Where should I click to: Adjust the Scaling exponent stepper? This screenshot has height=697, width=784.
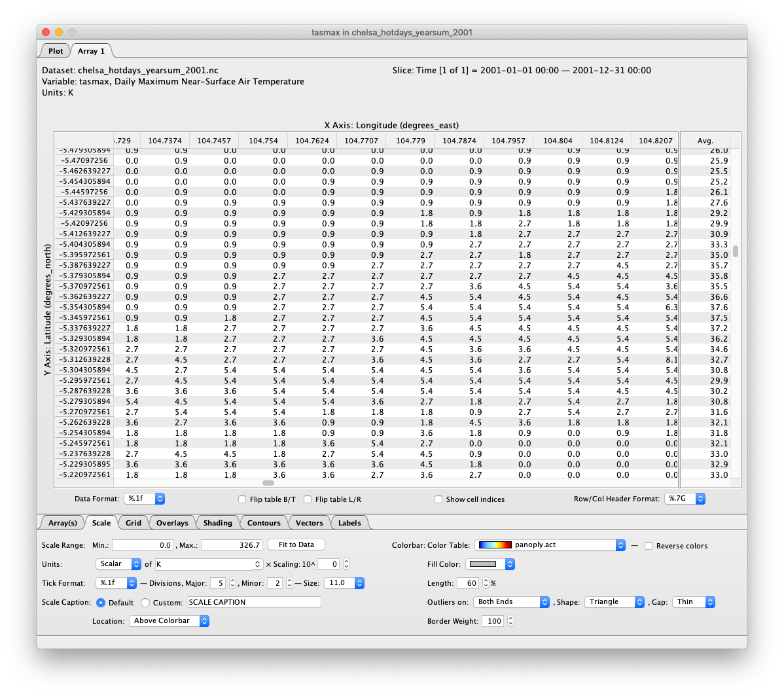346,564
